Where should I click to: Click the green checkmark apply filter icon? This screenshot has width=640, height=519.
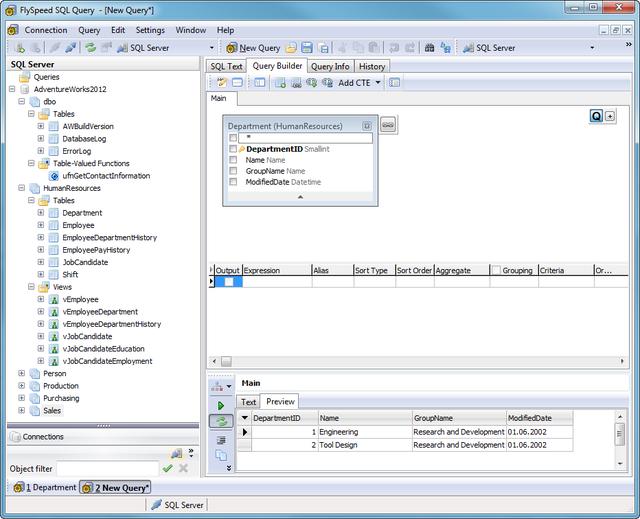(168, 468)
